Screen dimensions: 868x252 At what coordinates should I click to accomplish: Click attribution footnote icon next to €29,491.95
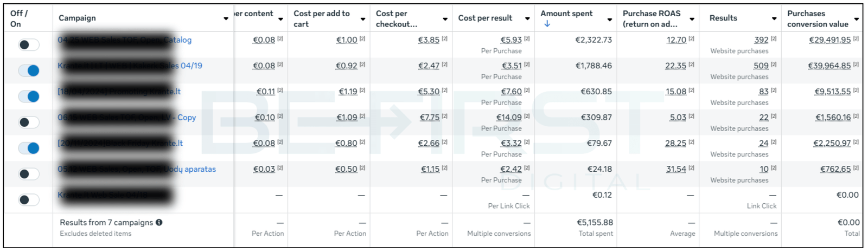[x=856, y=38]
